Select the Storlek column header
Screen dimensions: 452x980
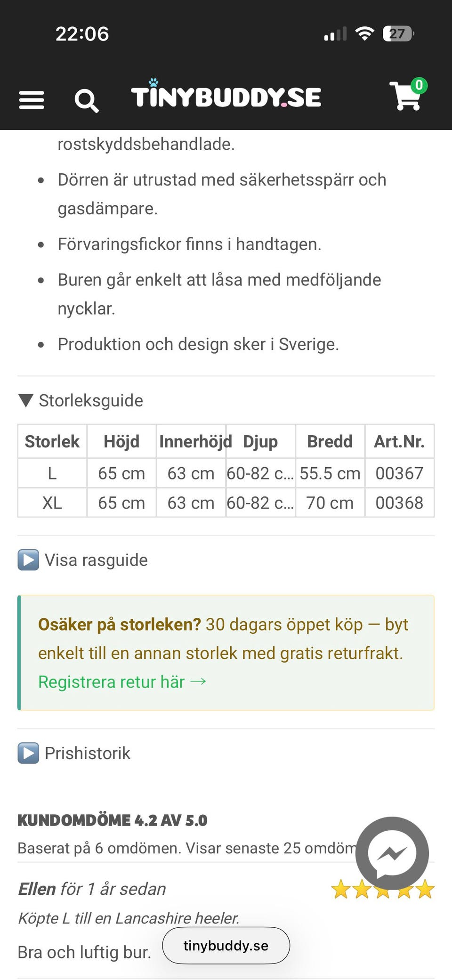(x=52, y=442)
